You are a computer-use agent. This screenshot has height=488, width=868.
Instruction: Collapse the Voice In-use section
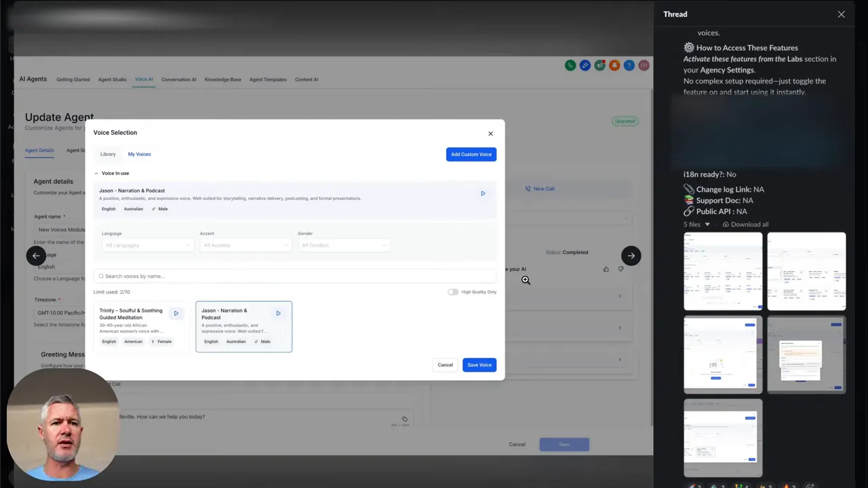pos(96,173)
